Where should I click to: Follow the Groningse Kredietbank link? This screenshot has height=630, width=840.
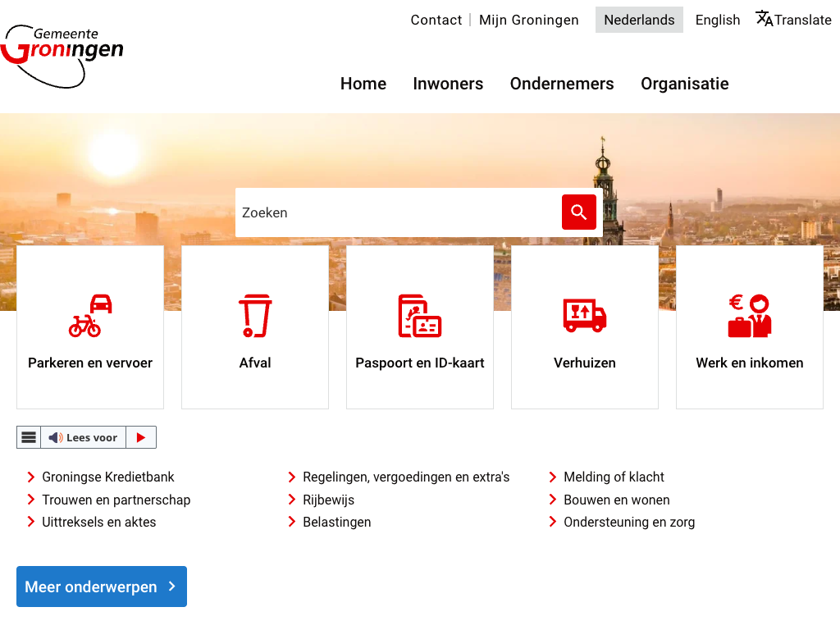click(x=108, y=477)
